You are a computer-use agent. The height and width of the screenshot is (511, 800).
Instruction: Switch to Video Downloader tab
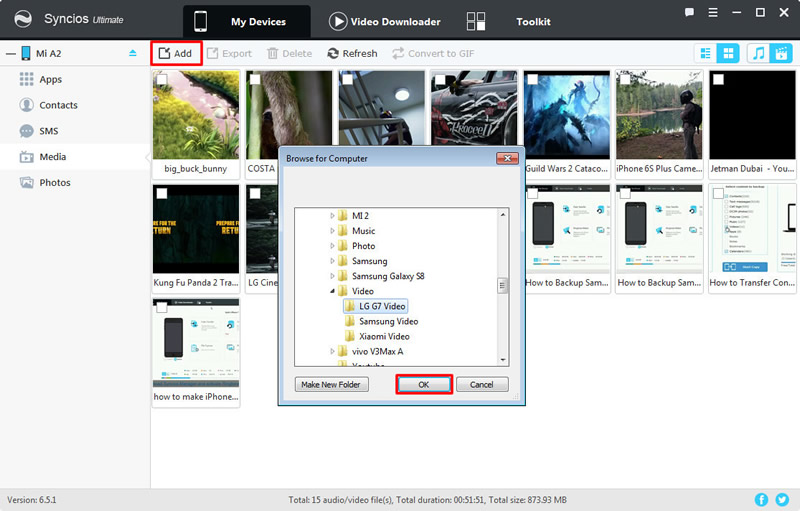(x=385, y=21)
